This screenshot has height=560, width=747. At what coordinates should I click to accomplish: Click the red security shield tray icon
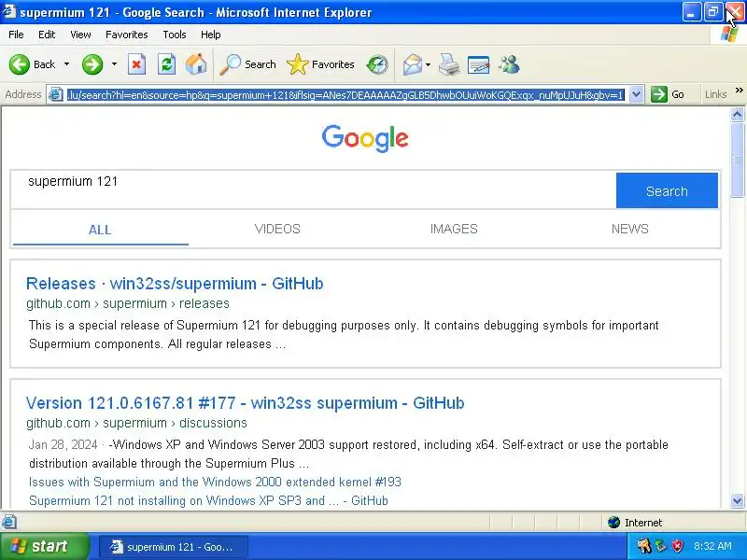pyautogui.click(x=677, y=546)
